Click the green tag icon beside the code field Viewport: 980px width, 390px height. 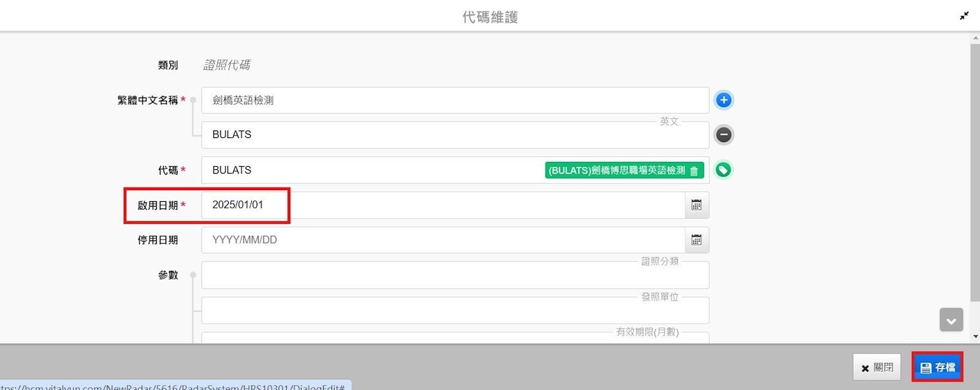coord(723,170)
